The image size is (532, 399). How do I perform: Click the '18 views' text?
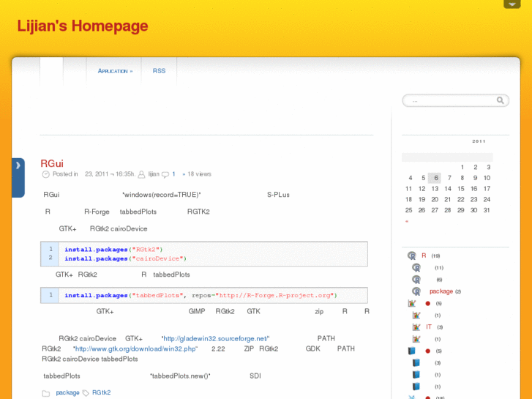coord(200,174)
